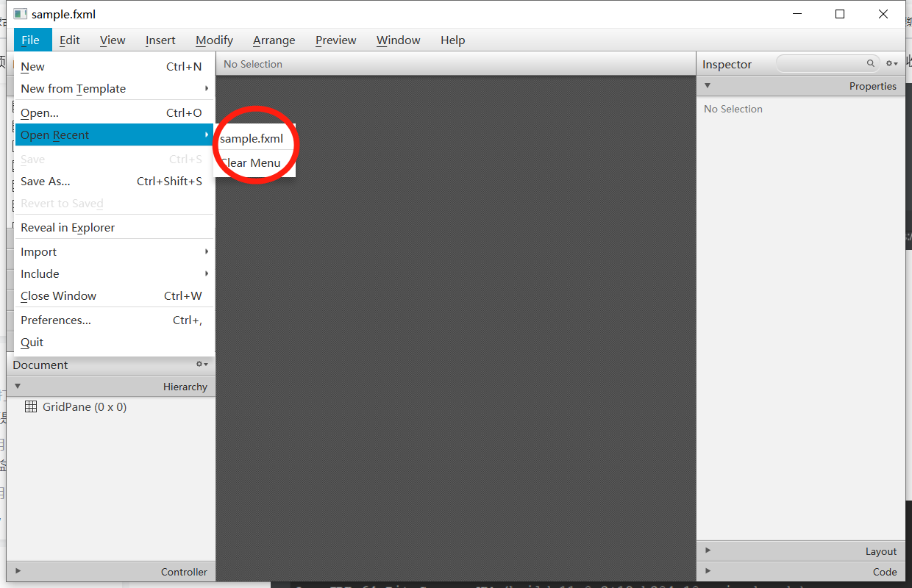Viewport: 912px width, 588px height.
Task: Click the magnifier icon in Inspector search
Action: [871, 63]
